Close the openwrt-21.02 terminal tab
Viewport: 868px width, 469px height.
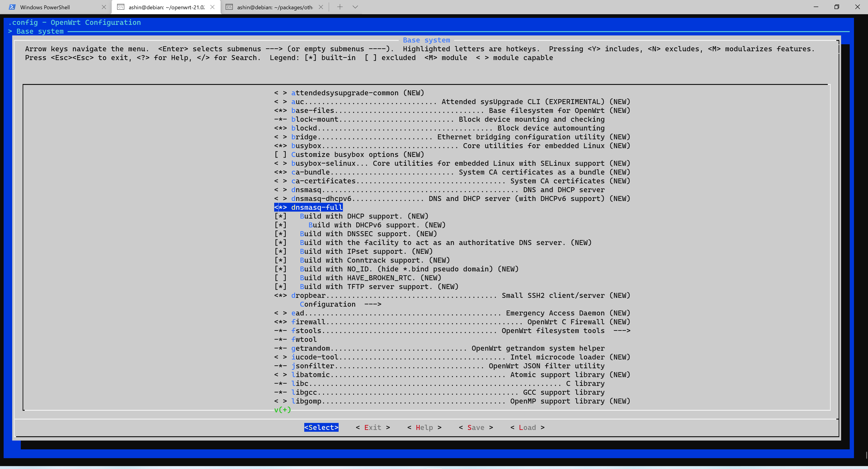point(212,7)
